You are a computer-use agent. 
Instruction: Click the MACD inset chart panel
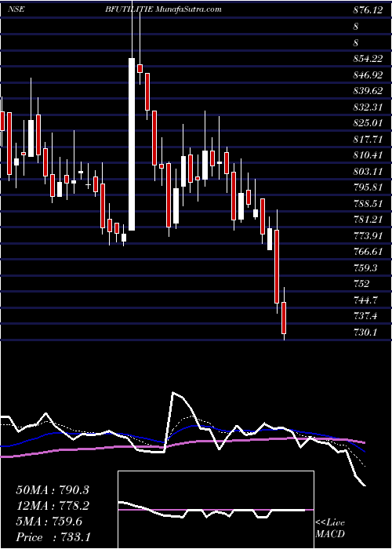point(216,510)
